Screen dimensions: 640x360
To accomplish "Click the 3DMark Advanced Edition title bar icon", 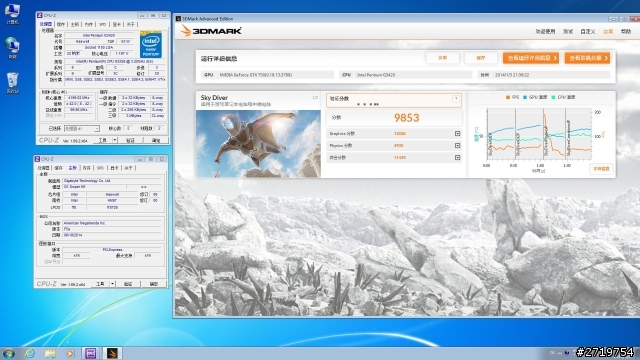I will [x=178, y=19].
